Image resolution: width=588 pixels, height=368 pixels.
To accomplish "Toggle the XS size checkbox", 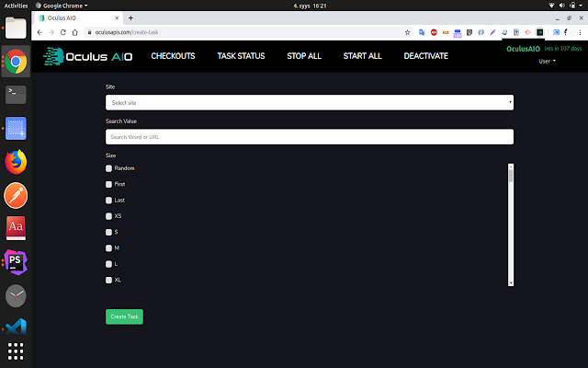I will tap(108, 216).
